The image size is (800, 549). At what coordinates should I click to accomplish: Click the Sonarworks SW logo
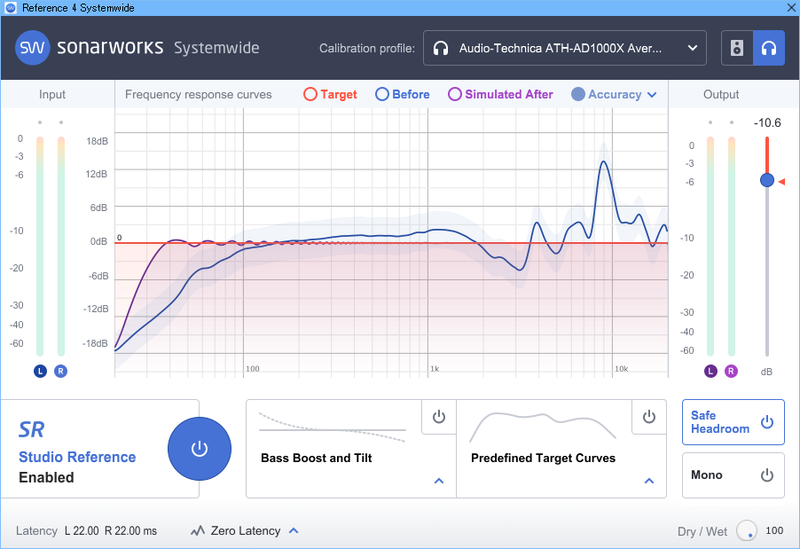(x=32, y=48)
